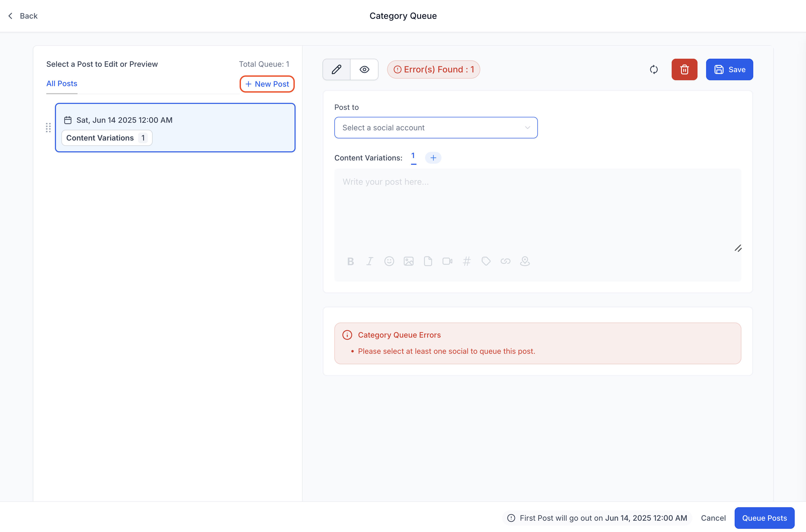Screen dimensions: 806x532
Task: Click Back chevron at top left
Action: 10,16
